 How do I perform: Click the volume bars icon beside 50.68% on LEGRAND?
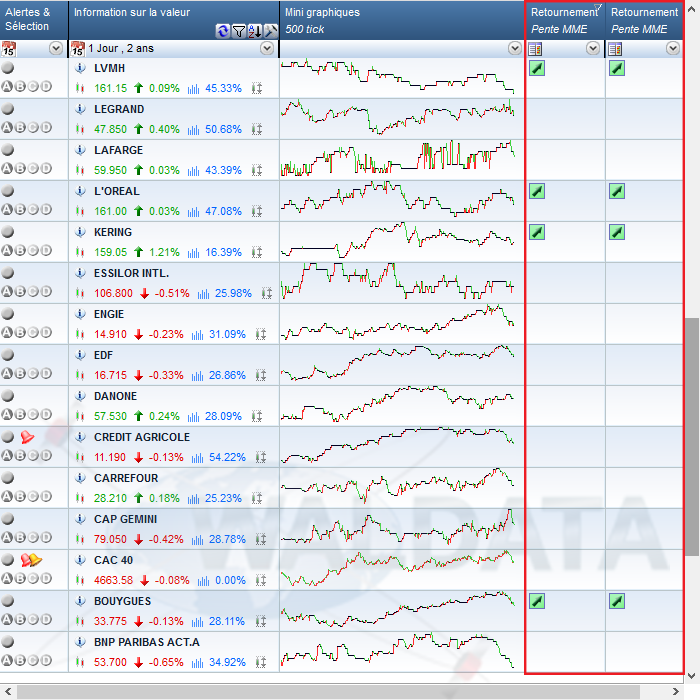(193, 129)
